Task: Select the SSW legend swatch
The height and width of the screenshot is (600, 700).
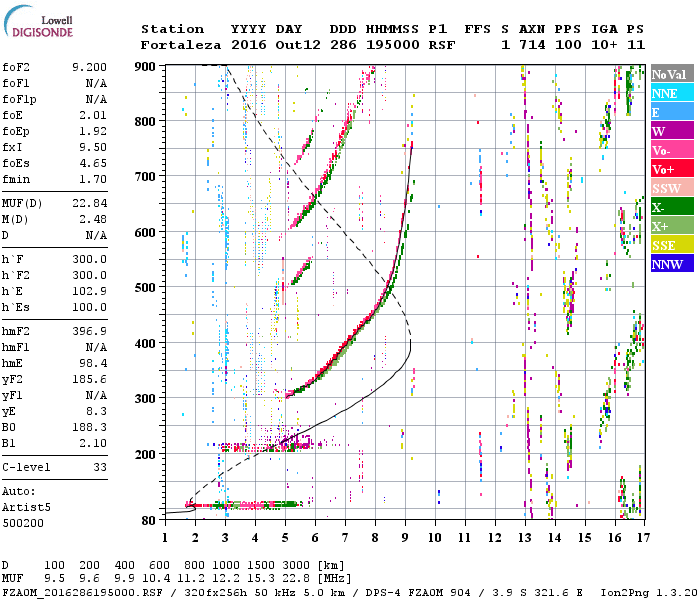Action: tap(672, 188)
